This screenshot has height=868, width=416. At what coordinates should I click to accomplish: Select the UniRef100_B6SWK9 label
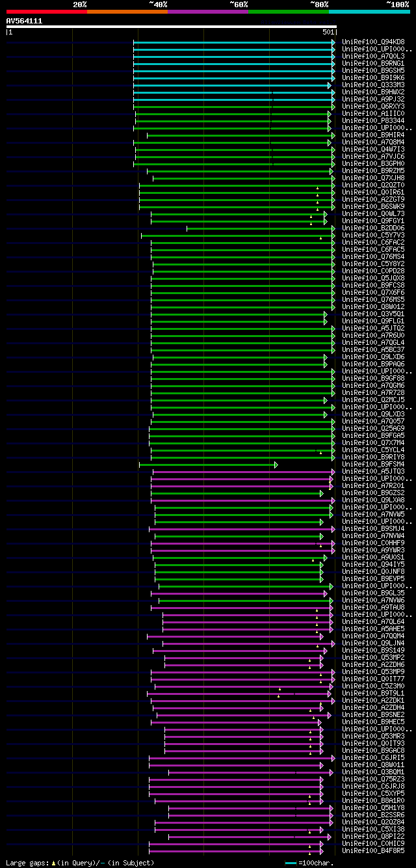coord(373,206)
